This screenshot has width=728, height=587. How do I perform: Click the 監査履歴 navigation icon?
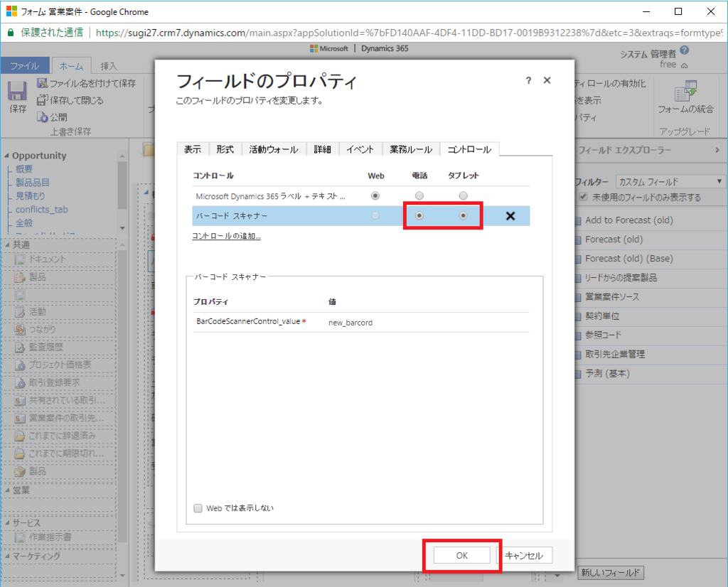(20, 347)
